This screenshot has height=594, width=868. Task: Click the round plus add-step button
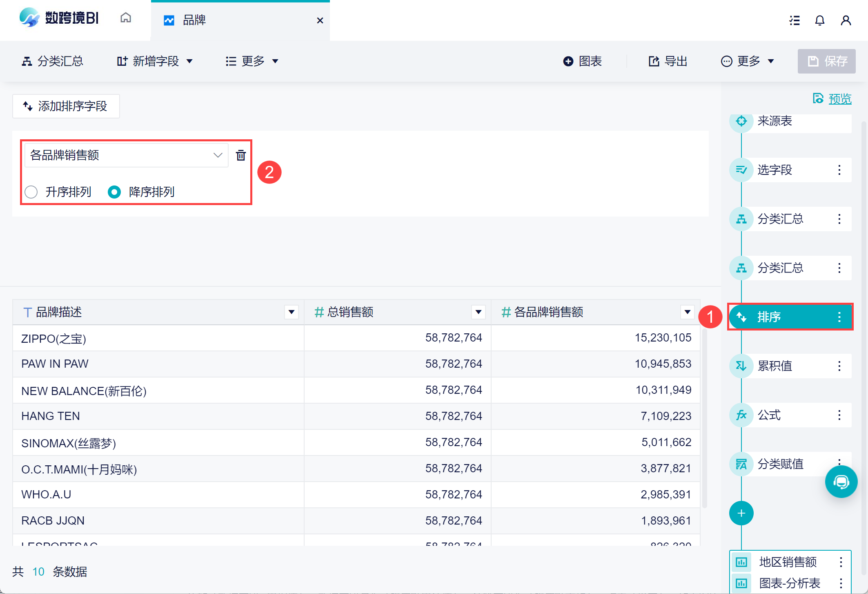pos(741,513)
